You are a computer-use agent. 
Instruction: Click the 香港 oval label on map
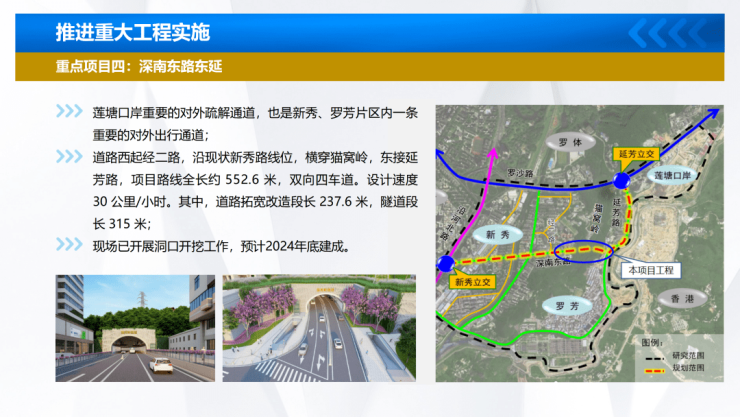point(682,299)
